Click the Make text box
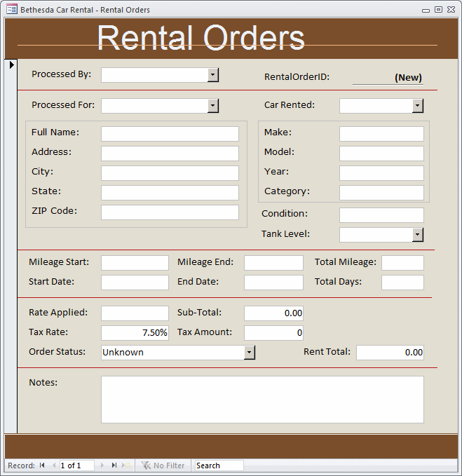 pyautogui.click(x=381, y=134)
